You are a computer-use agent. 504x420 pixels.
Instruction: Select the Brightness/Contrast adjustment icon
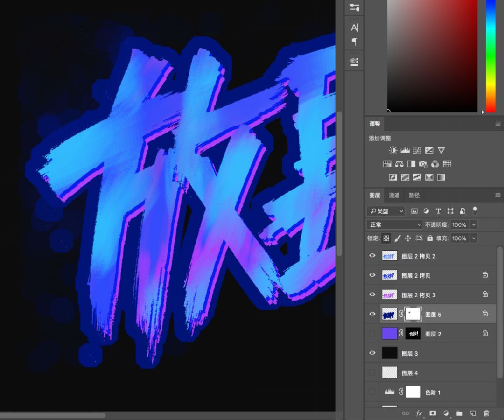pyautogui.click(x=393, y=150)
